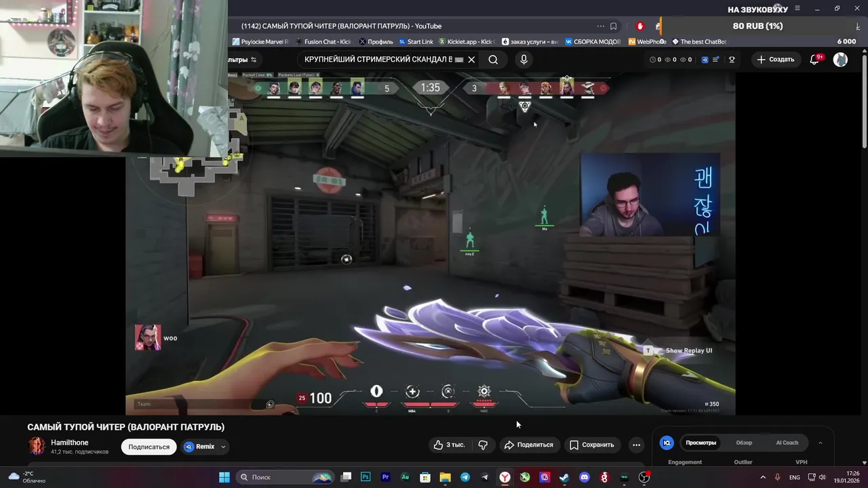
Task: Show hidden system tray icons
Action: pyautogui.click(x=763, y=477)
